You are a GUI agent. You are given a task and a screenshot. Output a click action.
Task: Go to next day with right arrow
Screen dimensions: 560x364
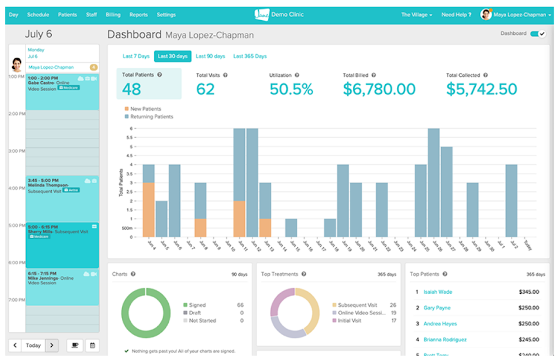(52, 345)
